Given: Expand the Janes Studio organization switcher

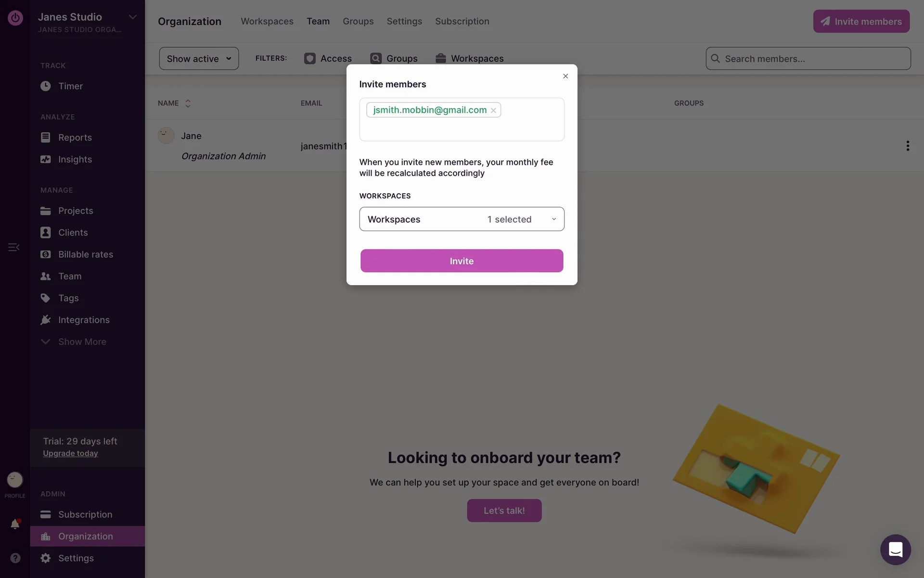Looking at the screenshot, I should tap(132, 17).
